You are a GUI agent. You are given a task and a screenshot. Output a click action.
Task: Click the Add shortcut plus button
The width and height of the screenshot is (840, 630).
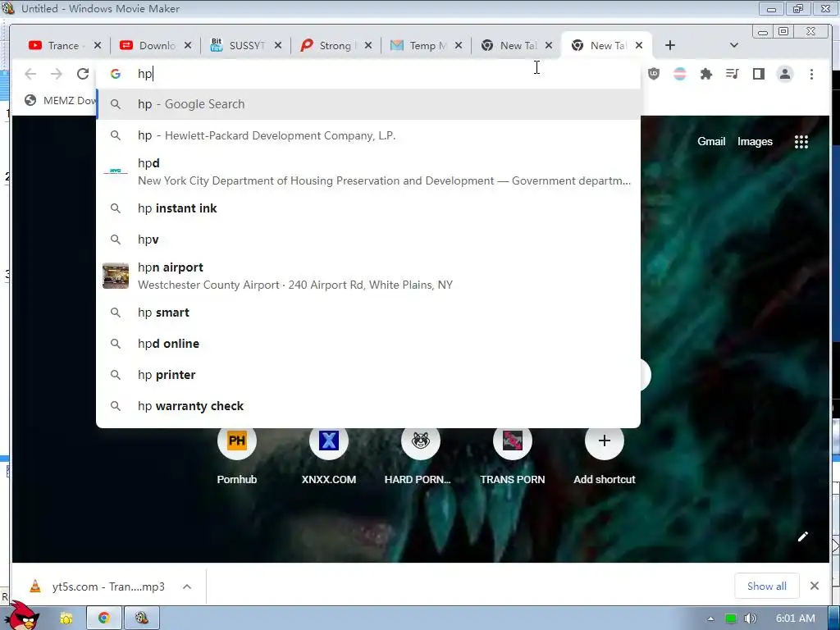(x=605, y=441)
